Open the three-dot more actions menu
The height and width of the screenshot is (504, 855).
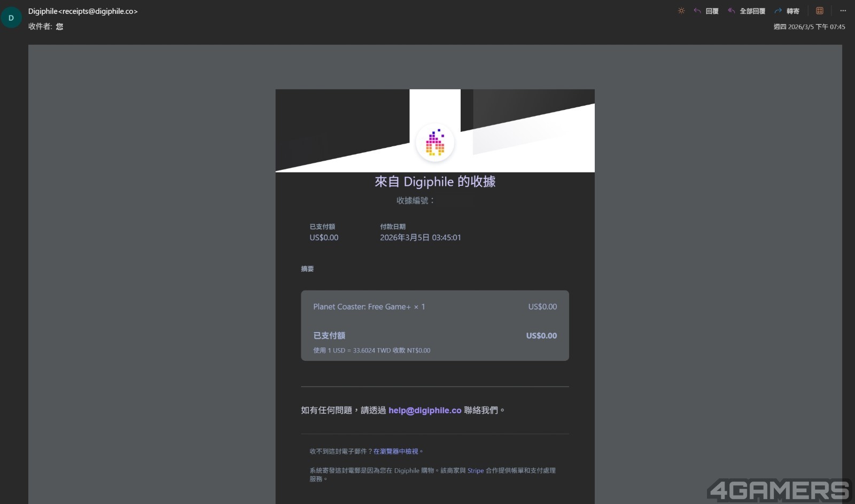tap(843, 11)
